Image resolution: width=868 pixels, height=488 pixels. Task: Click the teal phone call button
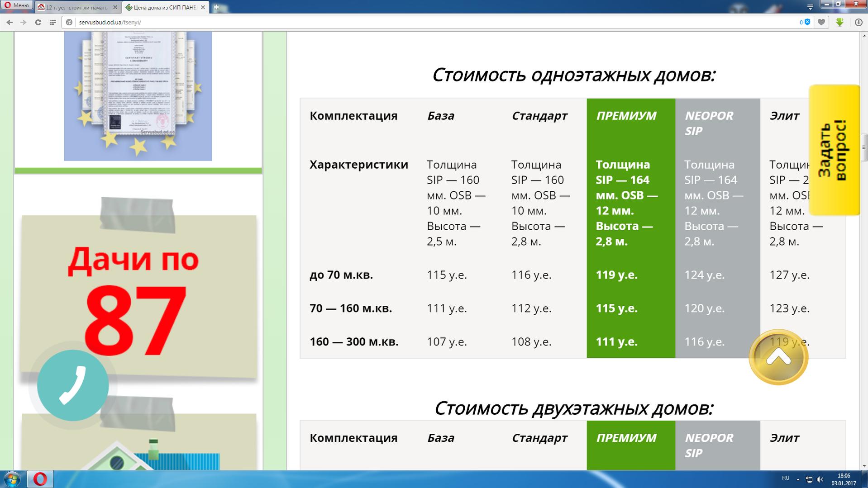[72, 385]
